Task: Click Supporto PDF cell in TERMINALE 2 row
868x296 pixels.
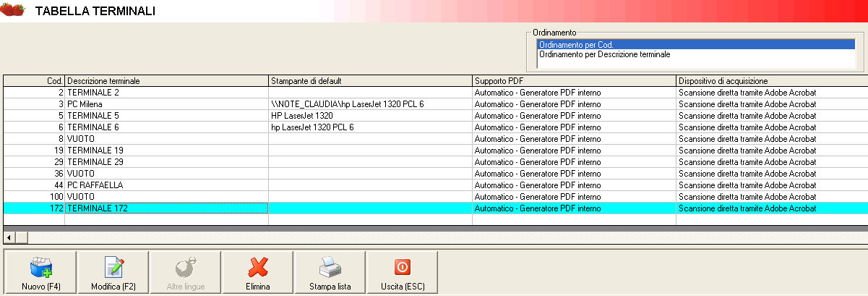Action: pyautogui.click(x=575, y=93)
